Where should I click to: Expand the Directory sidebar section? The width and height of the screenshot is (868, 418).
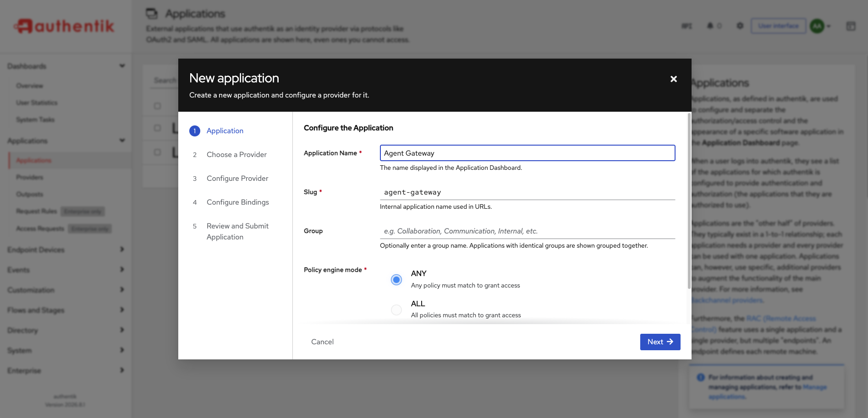(122, 330)
